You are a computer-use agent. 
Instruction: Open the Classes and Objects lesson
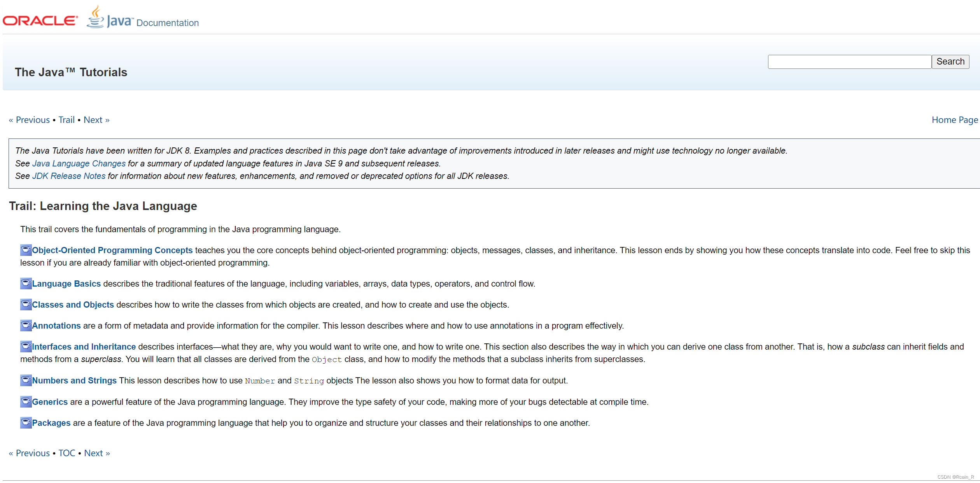click(73, 304)
